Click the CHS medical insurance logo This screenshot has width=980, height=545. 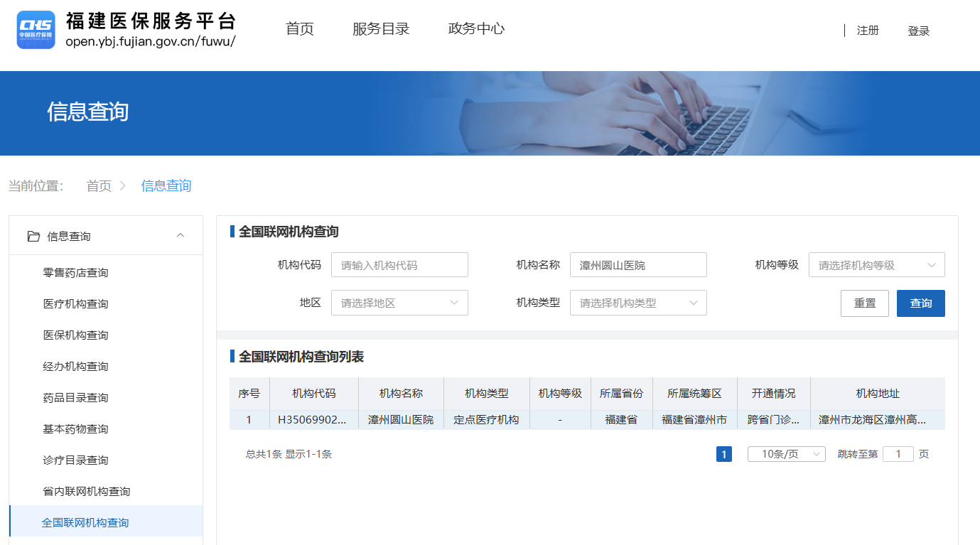pyautogui.click(x=36, y=30)
